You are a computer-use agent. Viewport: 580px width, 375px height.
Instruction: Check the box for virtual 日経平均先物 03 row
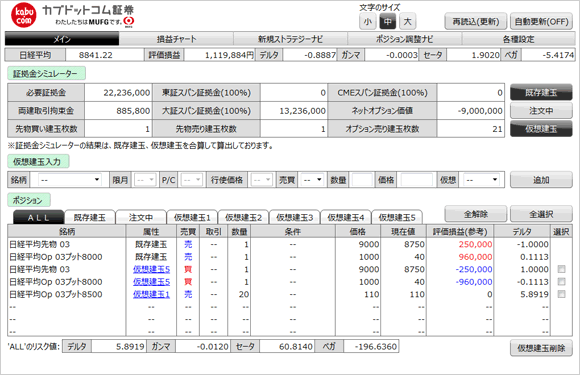click(562, 269)
